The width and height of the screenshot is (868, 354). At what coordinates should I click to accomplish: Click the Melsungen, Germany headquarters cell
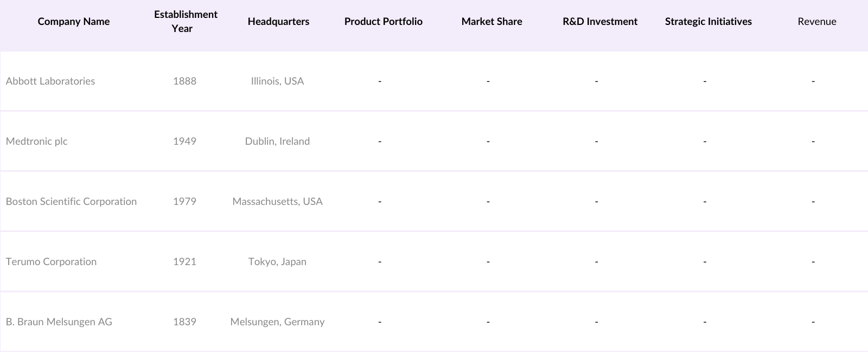click(x=277, y=322)
